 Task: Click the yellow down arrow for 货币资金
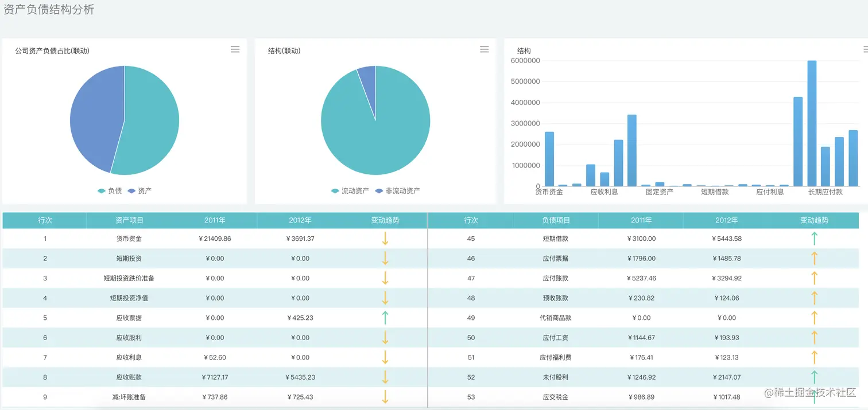[385, 238]
